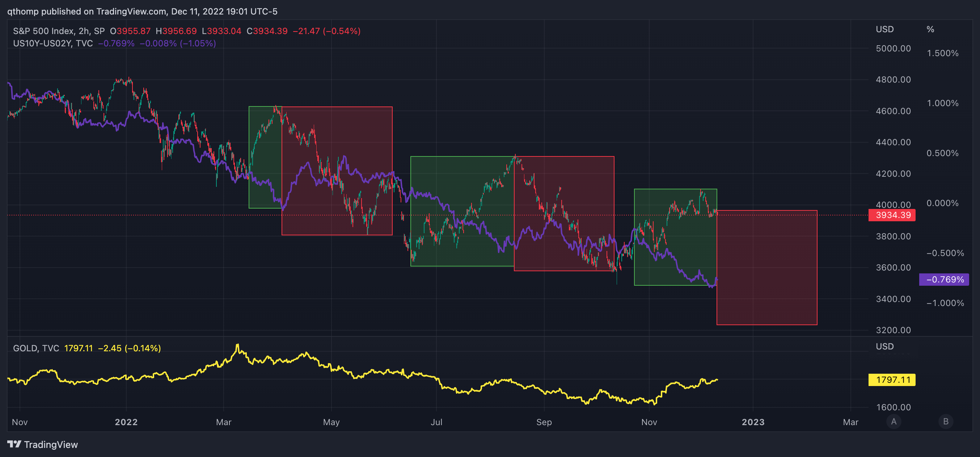Click the TradingView text link at bottom
This screenshot has width=980, height=457.
pos(51,444)
